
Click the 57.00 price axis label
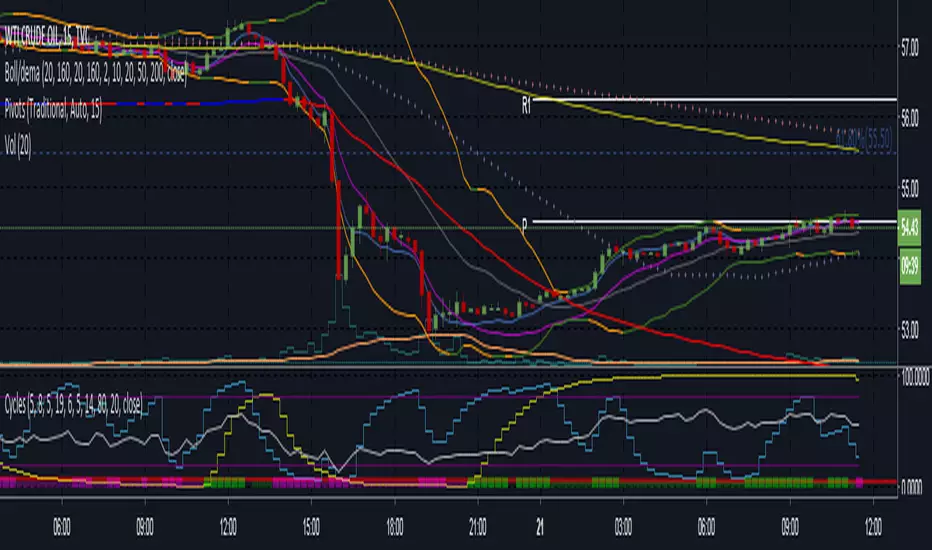(x=909, y=49)
